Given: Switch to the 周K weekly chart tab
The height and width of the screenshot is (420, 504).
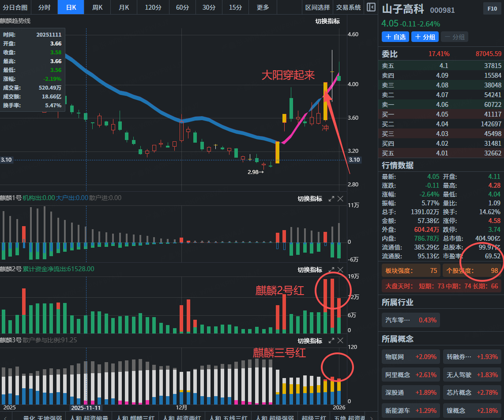Looking at the screenshot, I should tap(98, 8).
